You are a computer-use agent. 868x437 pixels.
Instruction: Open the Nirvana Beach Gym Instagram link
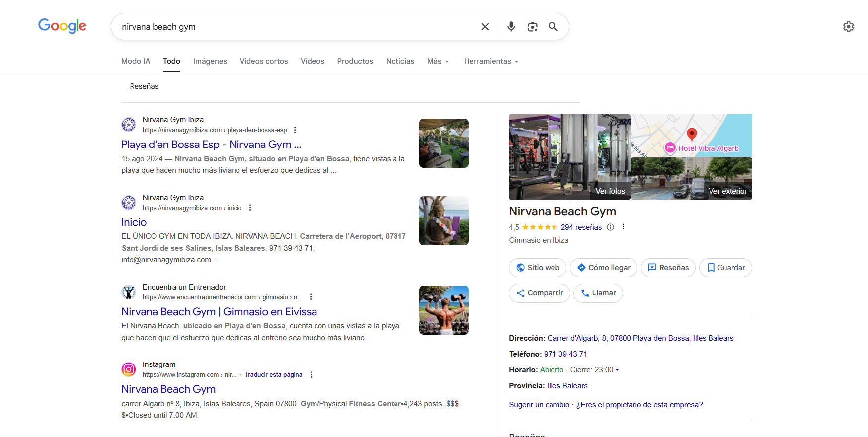click(168, 389)
